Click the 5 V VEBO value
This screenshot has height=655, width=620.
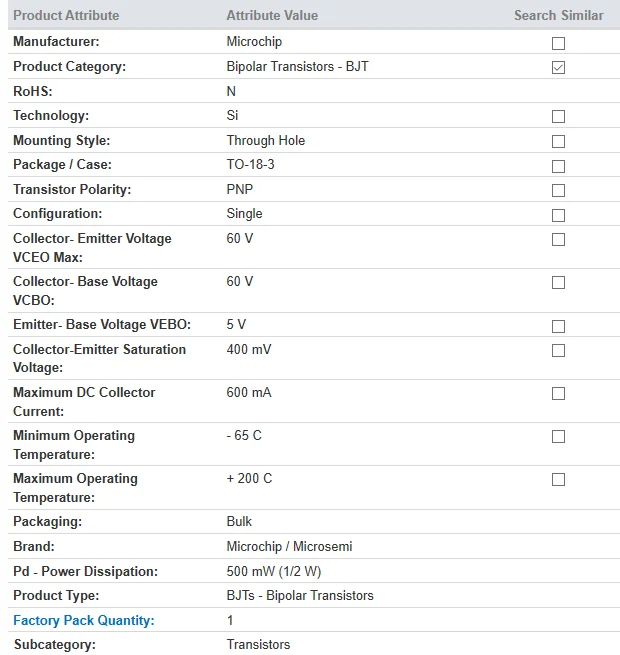pyautogui.click(x=236, y=324)
